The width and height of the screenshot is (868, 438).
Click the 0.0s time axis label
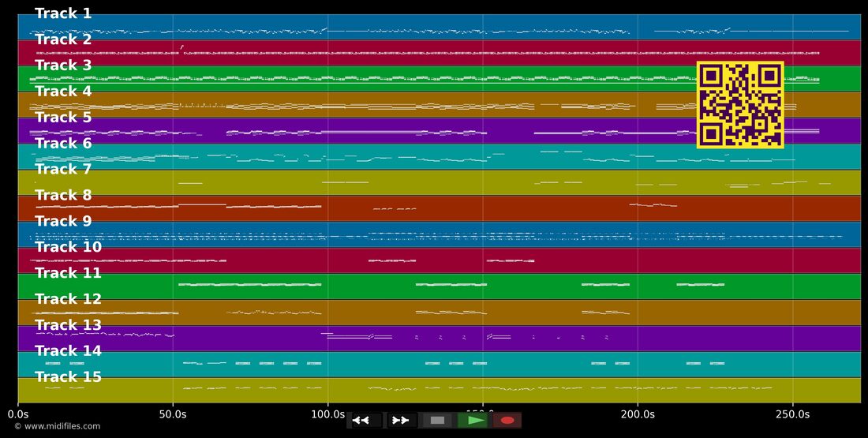pyautogui.click(x=17, y=414)
